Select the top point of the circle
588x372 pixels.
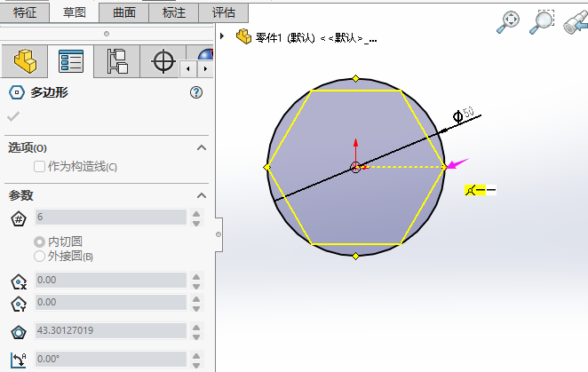(x=356, y=78)
